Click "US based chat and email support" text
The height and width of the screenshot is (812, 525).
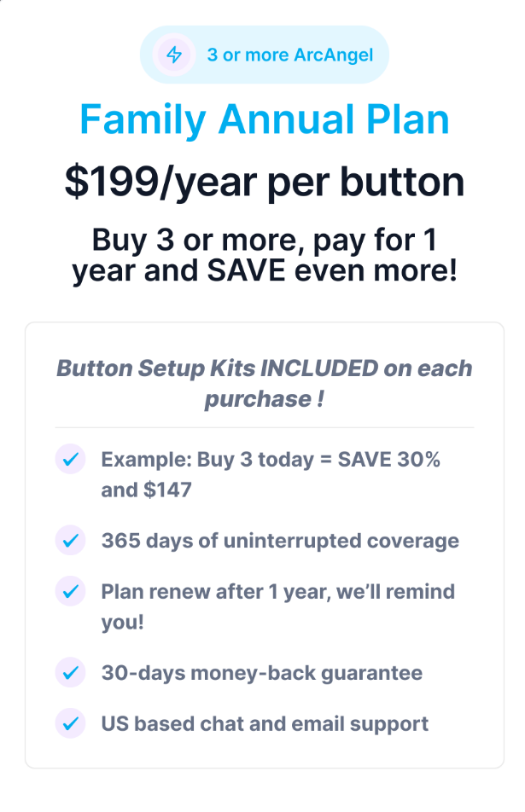265,724
